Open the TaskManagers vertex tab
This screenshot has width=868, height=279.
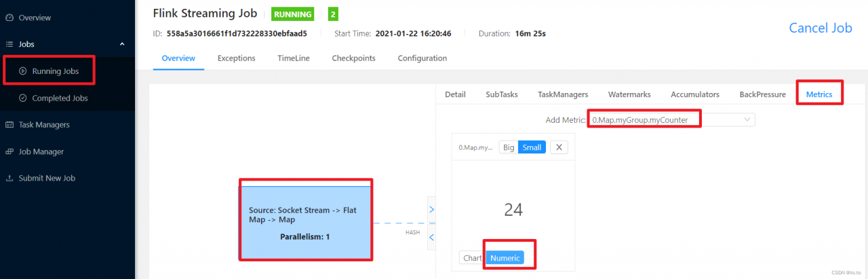click(x=563, y=94)
